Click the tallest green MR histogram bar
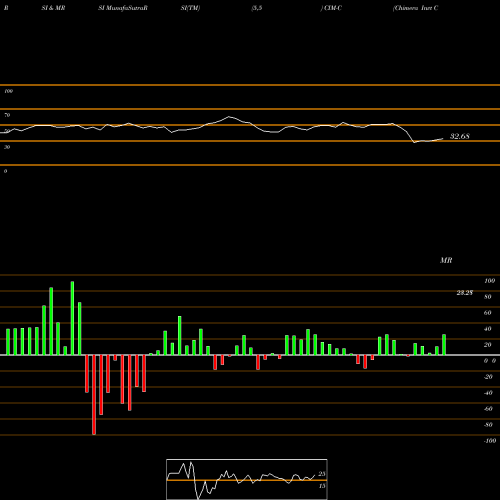The image size is (500, 500). click(x=72, y=318)
